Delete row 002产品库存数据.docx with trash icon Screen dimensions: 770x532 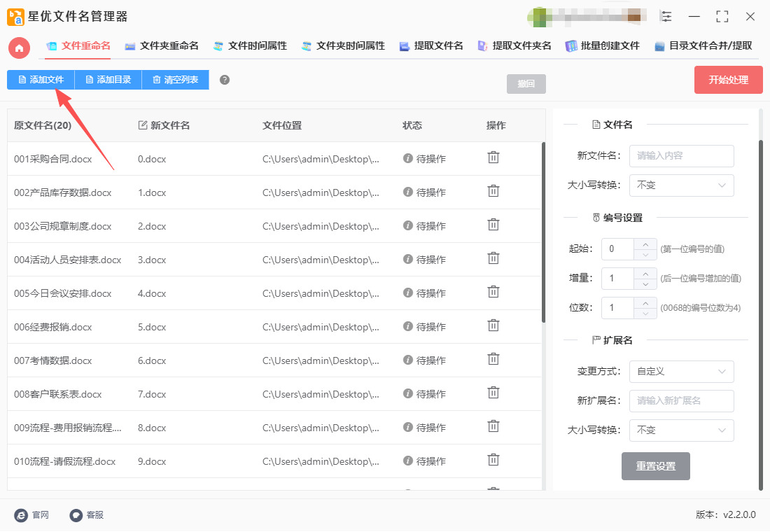493,191
